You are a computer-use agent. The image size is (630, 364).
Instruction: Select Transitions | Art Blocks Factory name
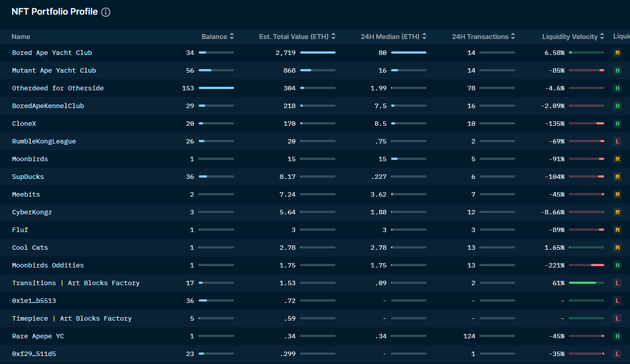coord(76,283)
